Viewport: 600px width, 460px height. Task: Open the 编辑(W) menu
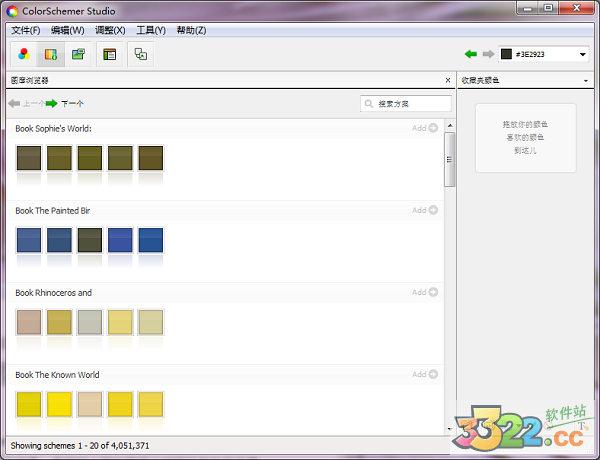[67, 30]
